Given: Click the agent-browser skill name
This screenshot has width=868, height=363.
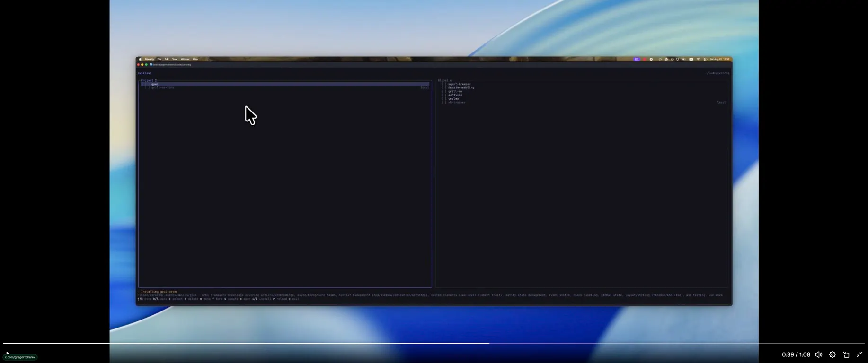Looking at the screenshot, I should (x=460, y=84).
